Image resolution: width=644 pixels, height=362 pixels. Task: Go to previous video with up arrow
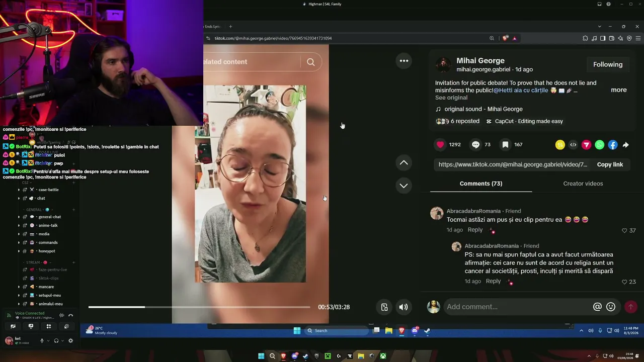click(404, 162)
